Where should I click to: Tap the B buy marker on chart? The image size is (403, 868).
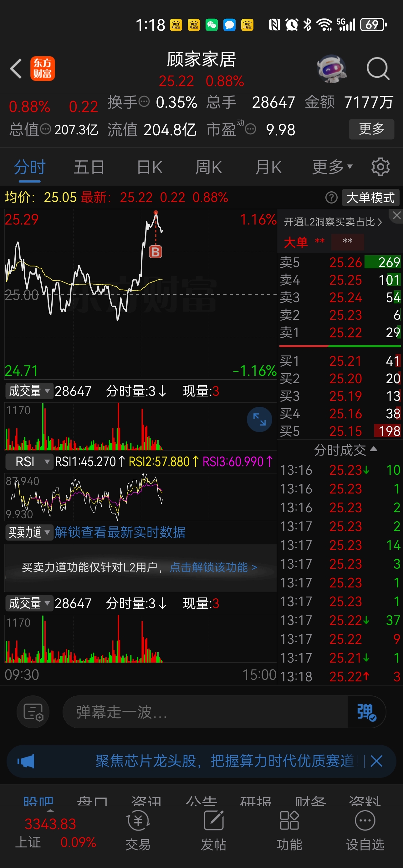[156, 251]
